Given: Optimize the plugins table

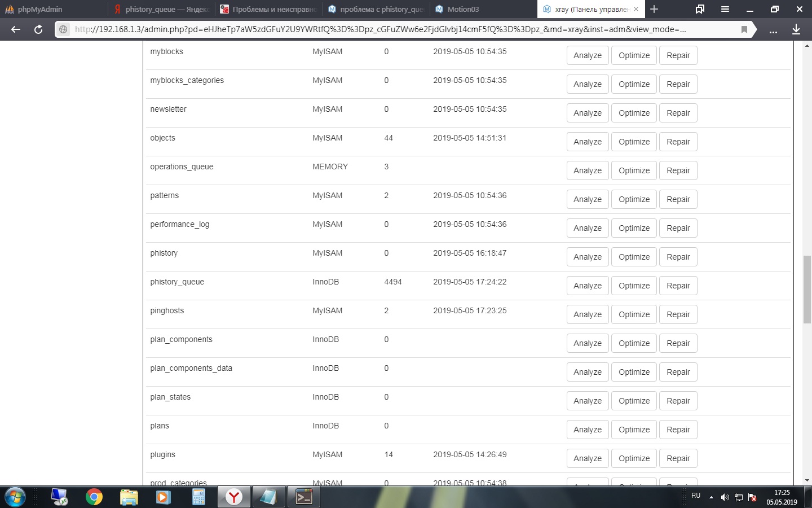Looking at the screenshot, I should coord(634,458).
